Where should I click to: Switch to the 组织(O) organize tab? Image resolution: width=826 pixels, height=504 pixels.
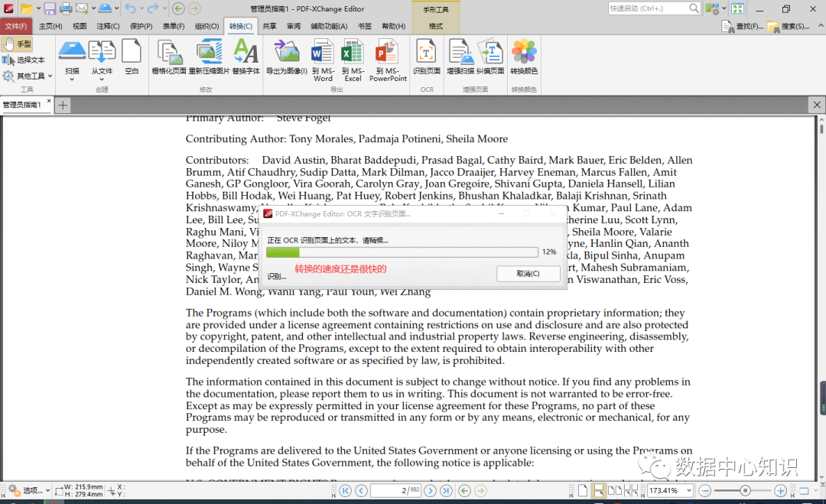tap(206, 26)
